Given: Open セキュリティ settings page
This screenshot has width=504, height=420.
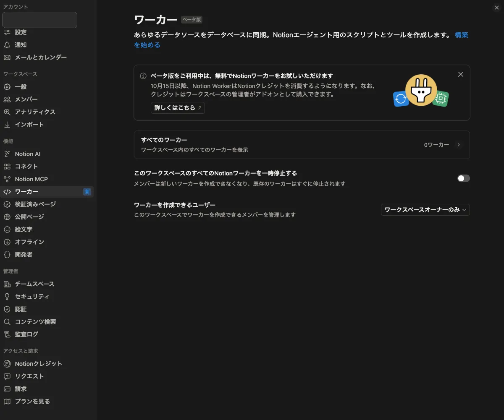Looking at the screenshot, I should 47,297.
